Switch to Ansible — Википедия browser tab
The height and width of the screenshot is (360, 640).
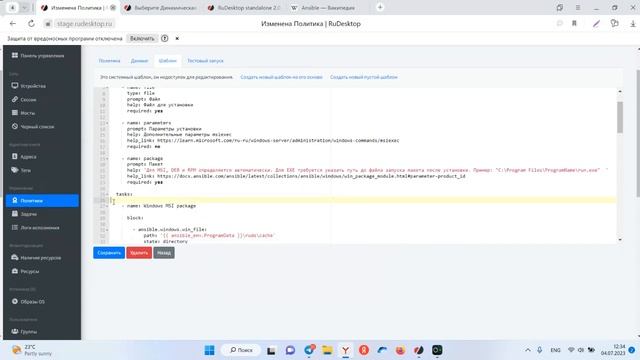(x=328, y=8)
